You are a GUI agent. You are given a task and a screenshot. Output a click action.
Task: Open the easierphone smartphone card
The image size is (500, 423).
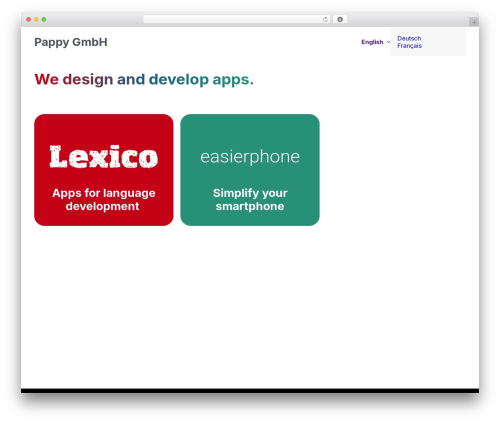tap(250, 170)
